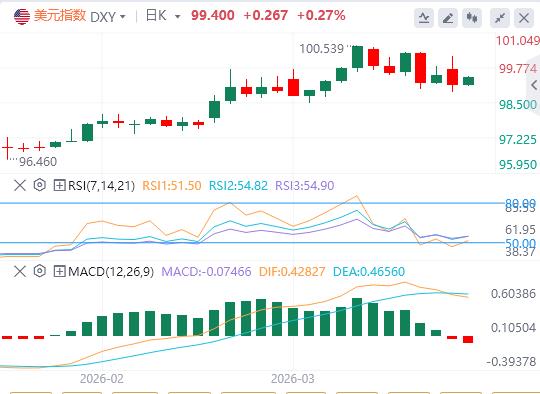This screenshot has width=540, height=394.
Task: Click the 美元指数 title label
Action: (60, 15)
